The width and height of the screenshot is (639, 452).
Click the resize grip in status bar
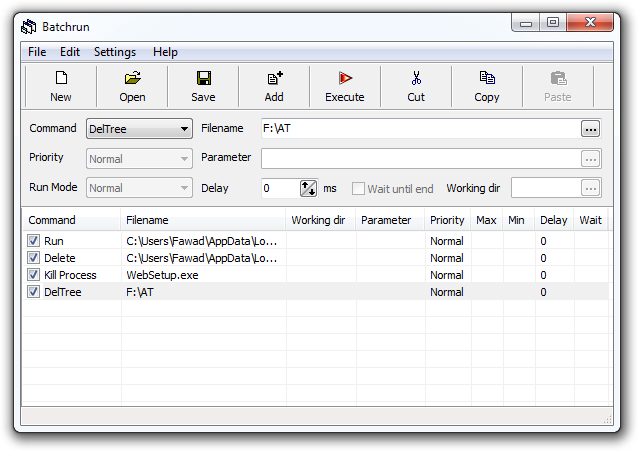(608, 419)
